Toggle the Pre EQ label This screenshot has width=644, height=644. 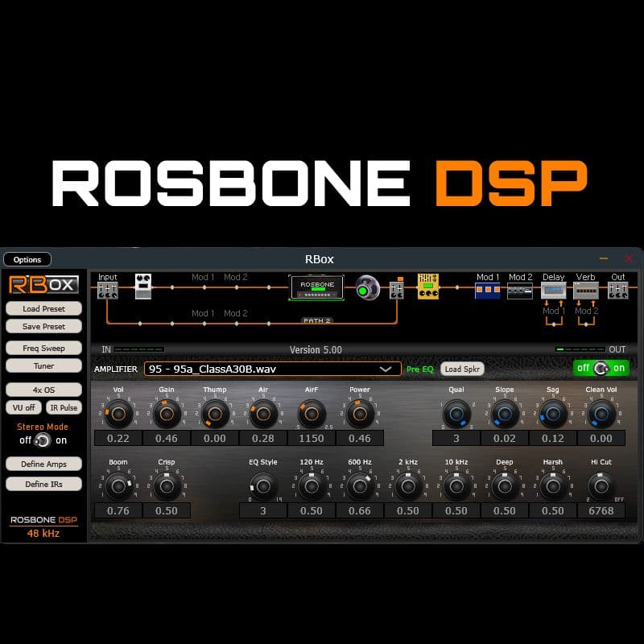[x=419, y=369]
